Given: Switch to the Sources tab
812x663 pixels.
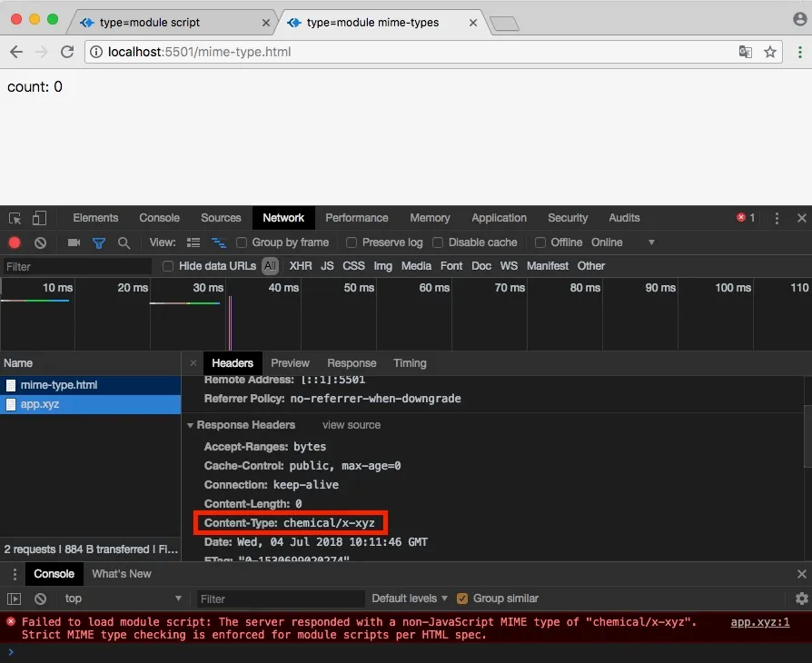Looking at the screenshot, I should (221, 218).
